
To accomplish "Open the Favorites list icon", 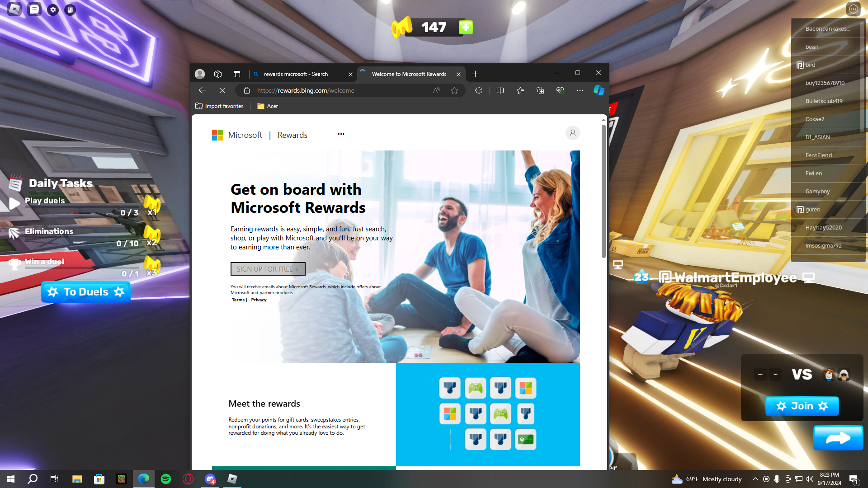I will tap(520, 90).
